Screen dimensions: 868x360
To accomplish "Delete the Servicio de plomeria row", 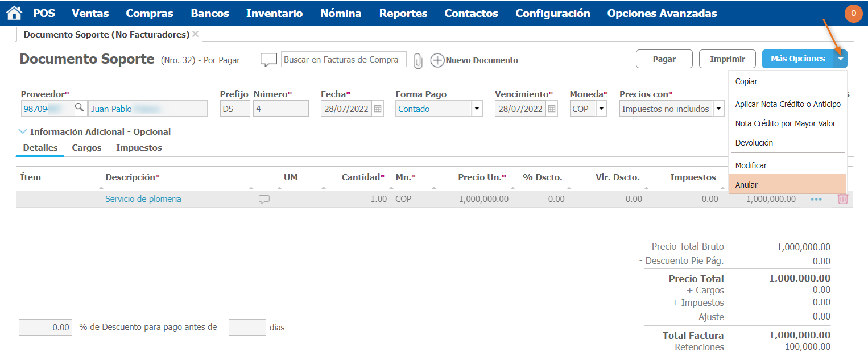I will click(x=842, y=199).
